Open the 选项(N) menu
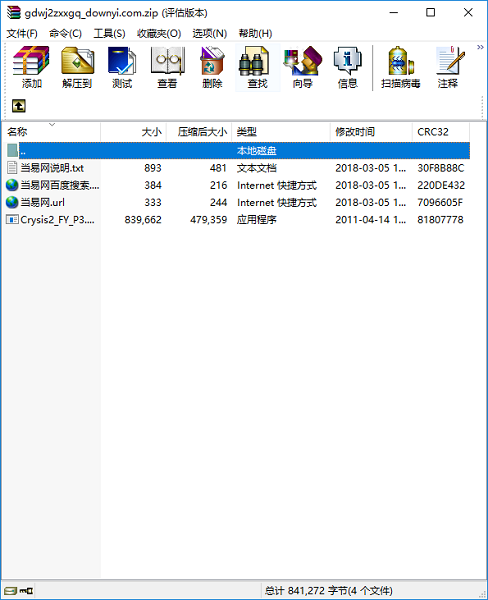The height and width of the screenshot is (600, 488). pos(209,34)
